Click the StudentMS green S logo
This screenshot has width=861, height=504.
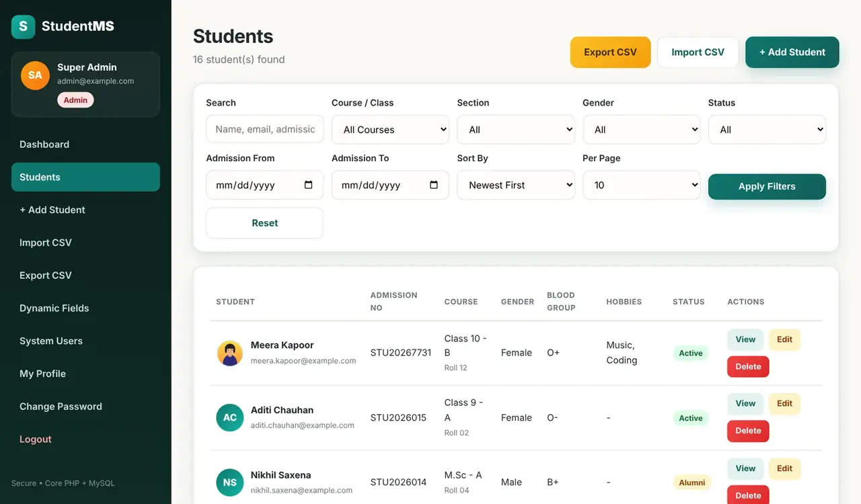[23, 27]
